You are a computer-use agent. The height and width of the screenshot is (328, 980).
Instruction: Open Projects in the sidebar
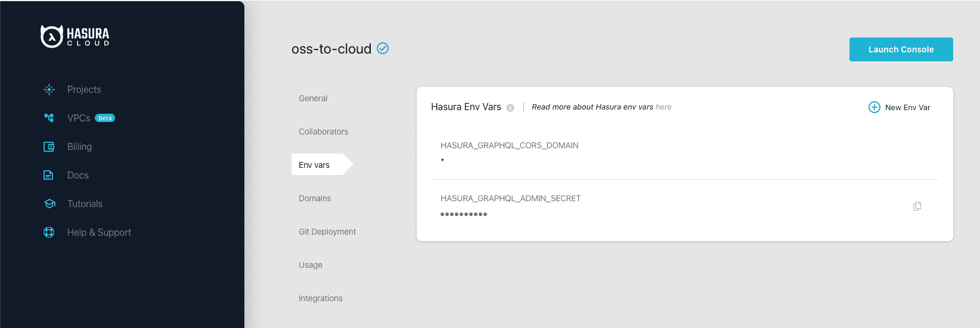(x=84, y=89)
